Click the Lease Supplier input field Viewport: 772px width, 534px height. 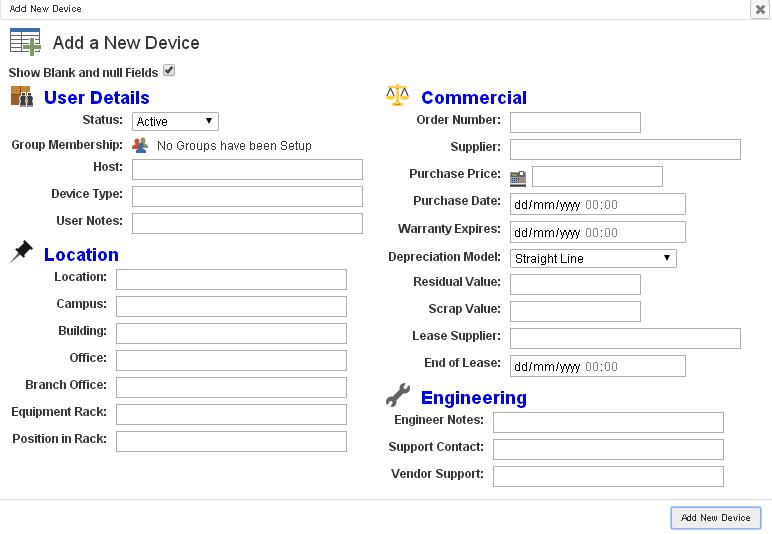coord(625,339)
